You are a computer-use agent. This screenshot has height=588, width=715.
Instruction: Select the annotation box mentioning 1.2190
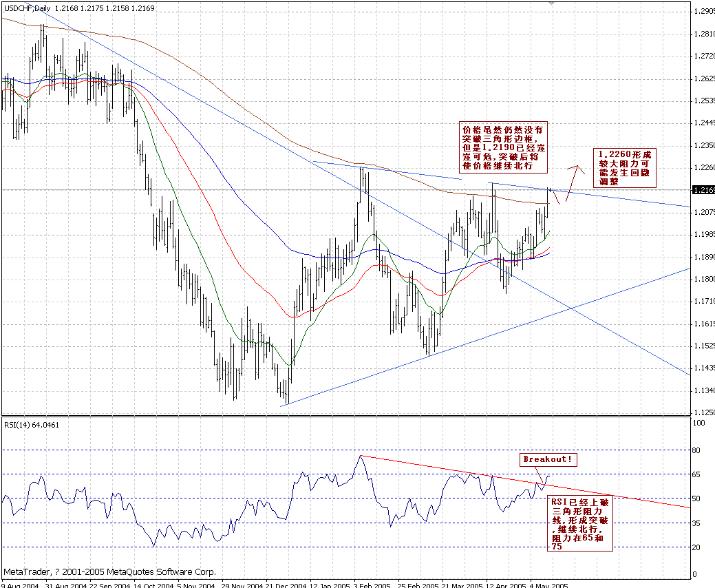coord(504,147)
